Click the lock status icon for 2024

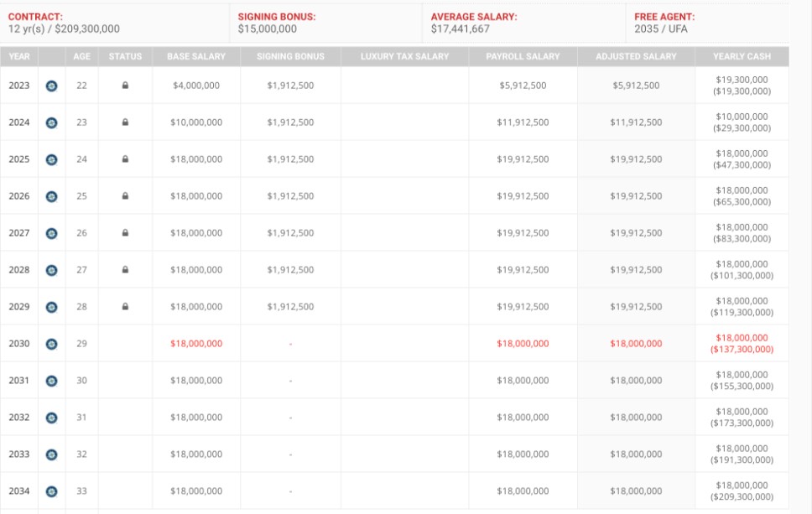click(125, 122)
